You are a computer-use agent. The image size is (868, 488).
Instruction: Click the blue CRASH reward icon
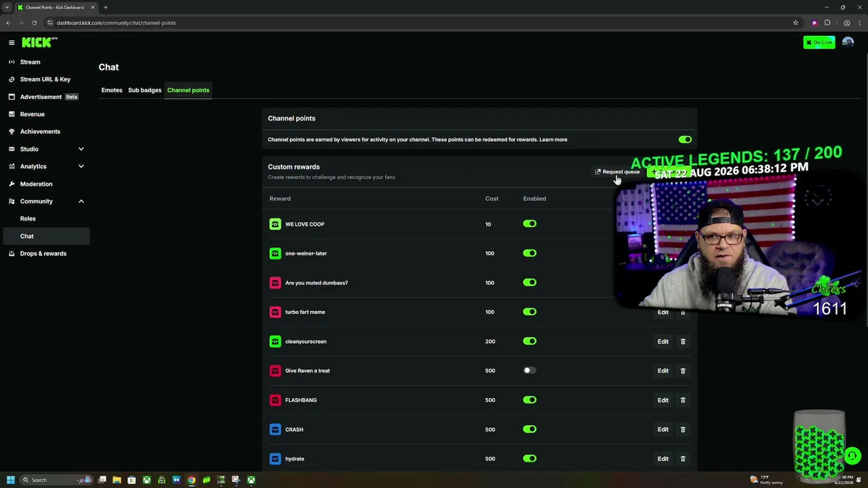[275, 430]
